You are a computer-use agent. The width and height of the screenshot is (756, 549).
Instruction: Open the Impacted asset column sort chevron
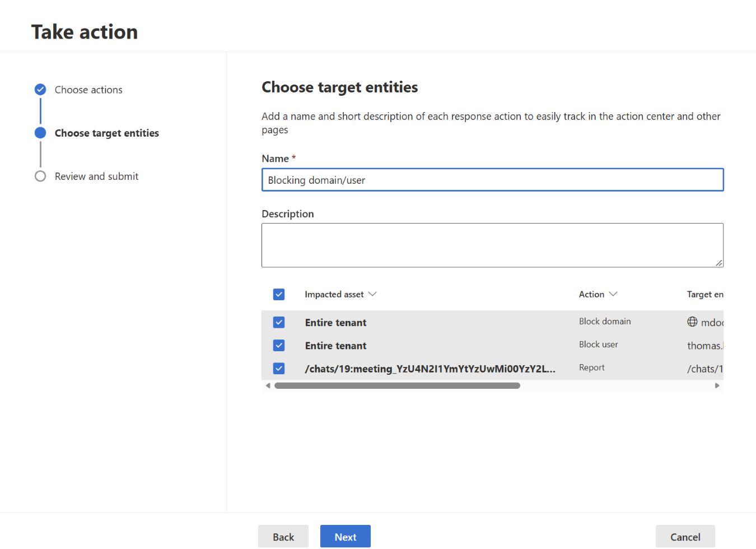pos(372,294)
